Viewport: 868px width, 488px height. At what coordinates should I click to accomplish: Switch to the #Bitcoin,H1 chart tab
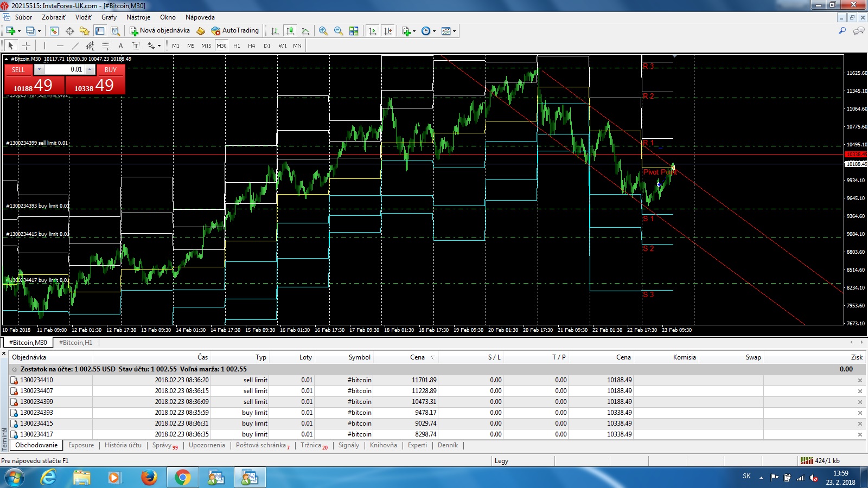pos(75,343)
